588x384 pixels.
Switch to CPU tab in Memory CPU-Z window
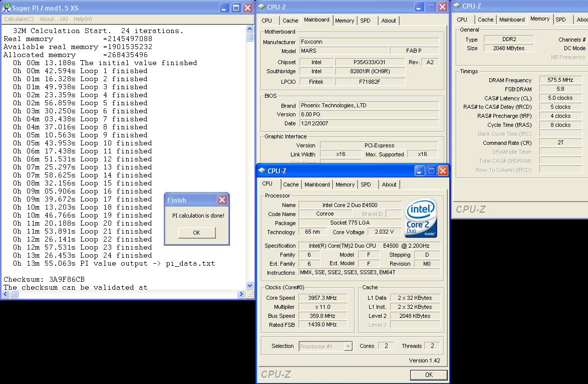pyautogui.click(x=462, y=20)
